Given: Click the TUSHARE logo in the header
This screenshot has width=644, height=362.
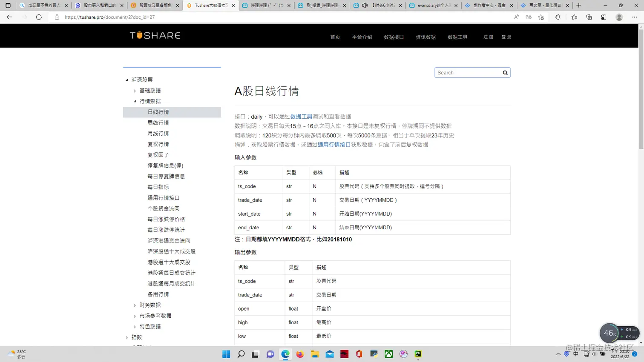Looking at the screenshot, I should click(x=154, y=36).
